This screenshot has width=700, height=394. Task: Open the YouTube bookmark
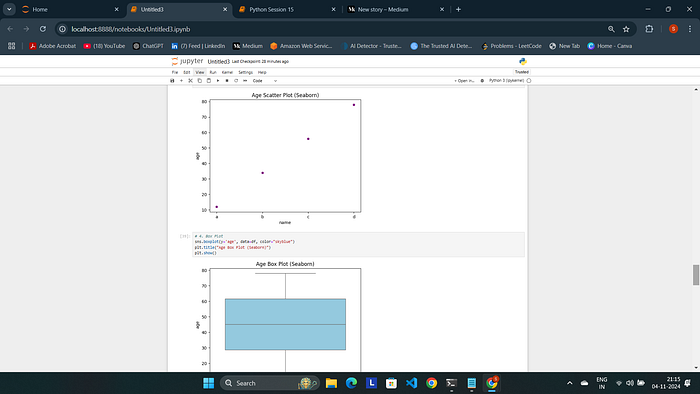click(x=104, y=46)
